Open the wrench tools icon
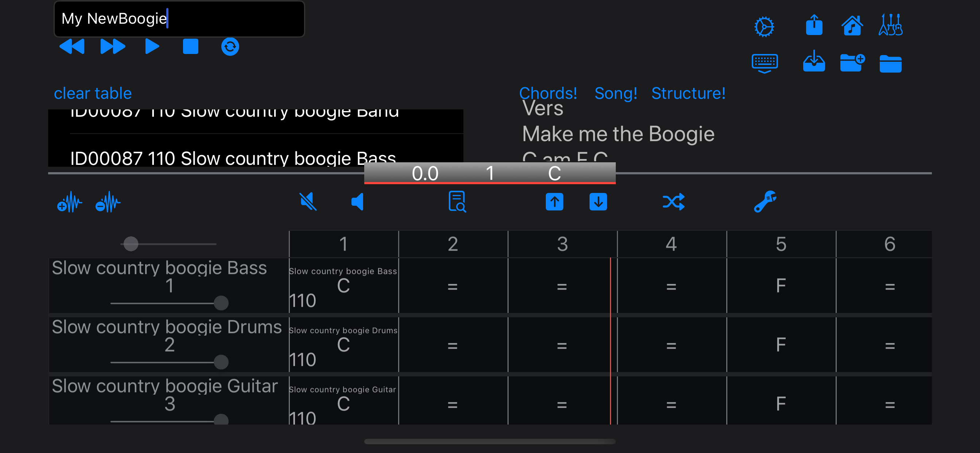The image size is (980, 453). [x=765, y=201]
